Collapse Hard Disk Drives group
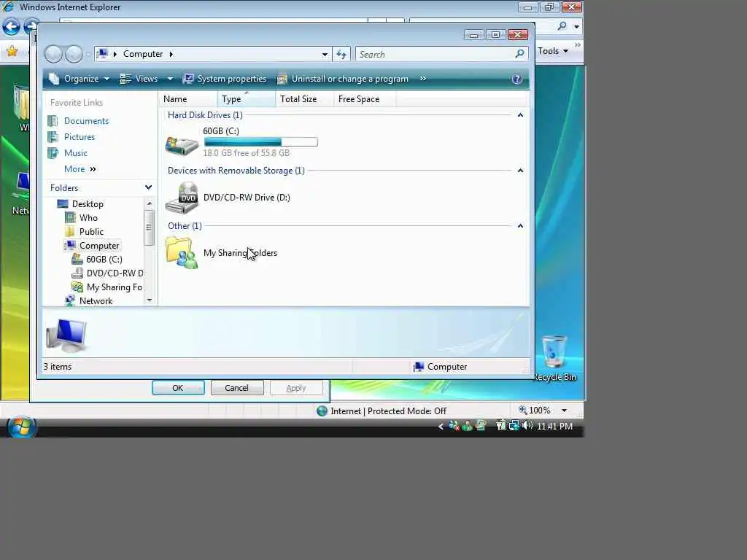This screenshot has width=747, height=560. click(520, 115)
